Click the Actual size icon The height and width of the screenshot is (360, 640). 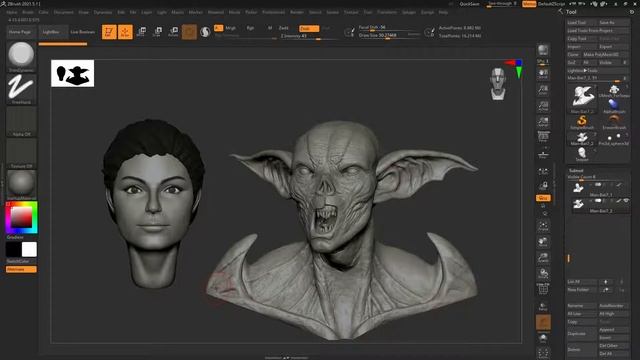543,106
